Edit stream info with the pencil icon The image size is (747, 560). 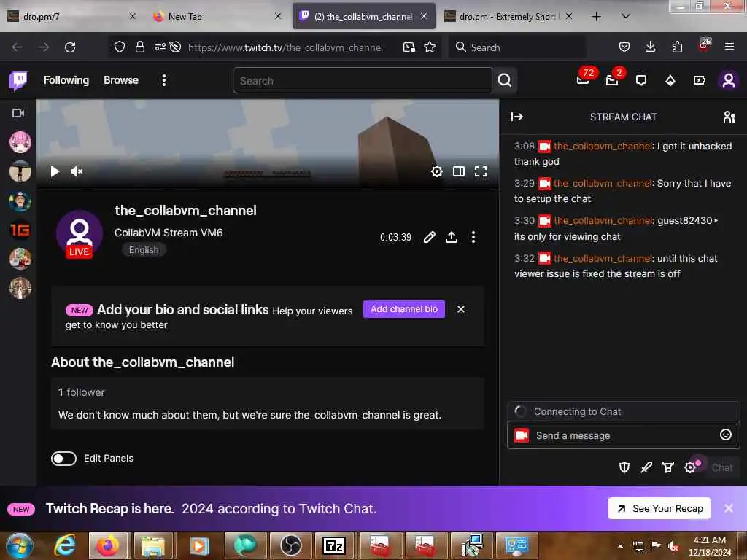[429, 237]
